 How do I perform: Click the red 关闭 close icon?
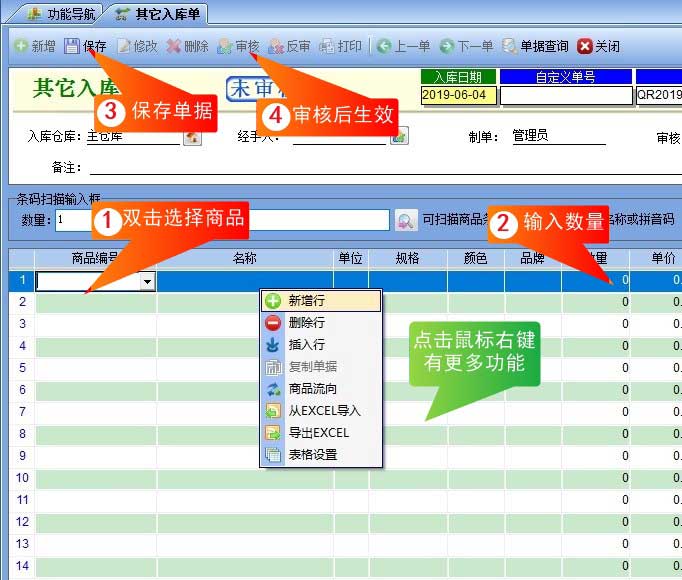coord(585,46)
